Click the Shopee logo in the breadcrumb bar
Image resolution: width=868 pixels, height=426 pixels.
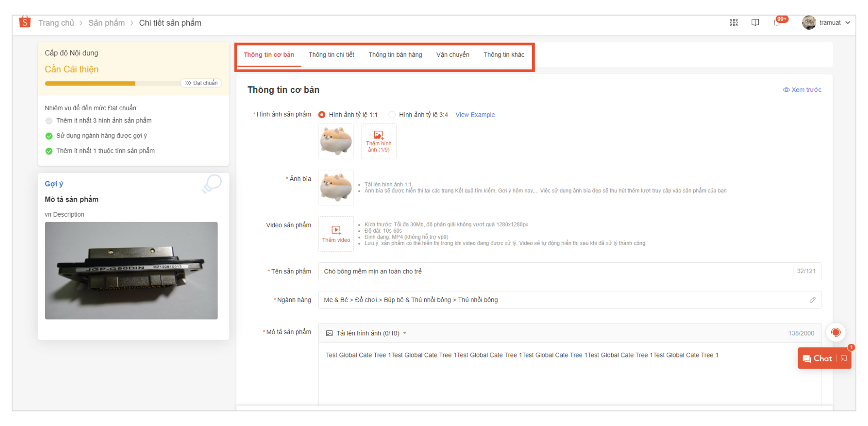(x=25, y=22)
